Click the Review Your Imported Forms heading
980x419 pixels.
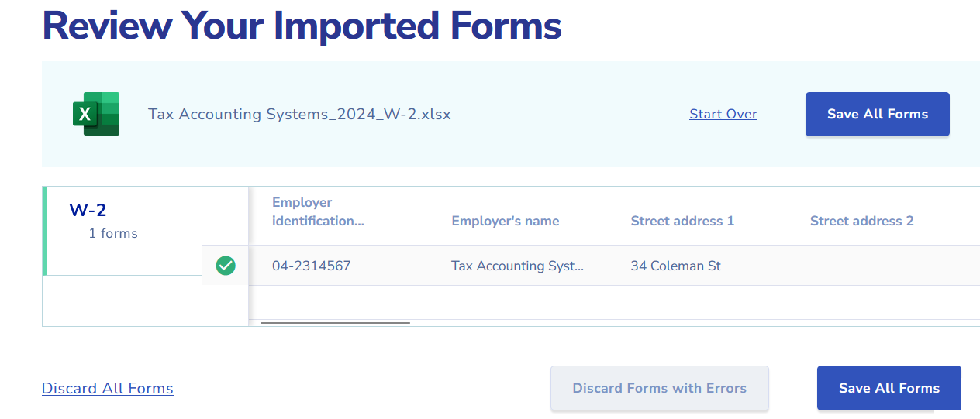[x=302, y=25]
